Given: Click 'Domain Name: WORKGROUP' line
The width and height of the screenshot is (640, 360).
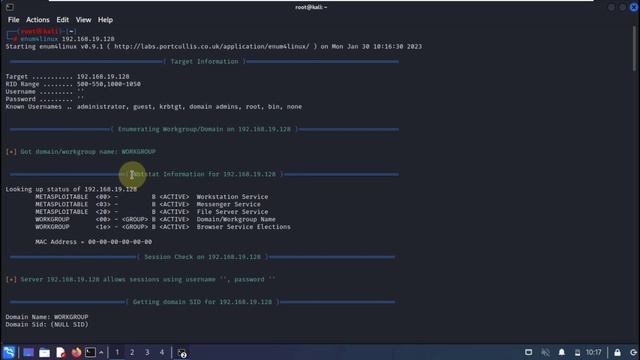Looking at the screenshot, I should (47, 317).
